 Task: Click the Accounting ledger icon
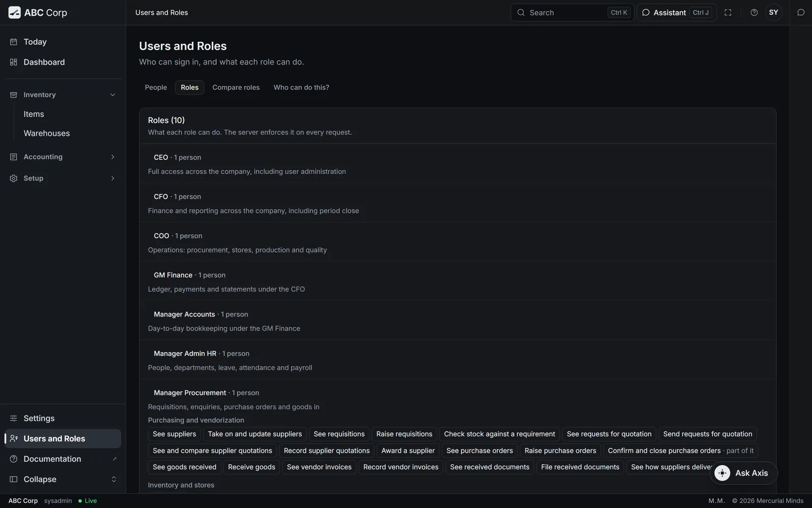coord(14,157)
